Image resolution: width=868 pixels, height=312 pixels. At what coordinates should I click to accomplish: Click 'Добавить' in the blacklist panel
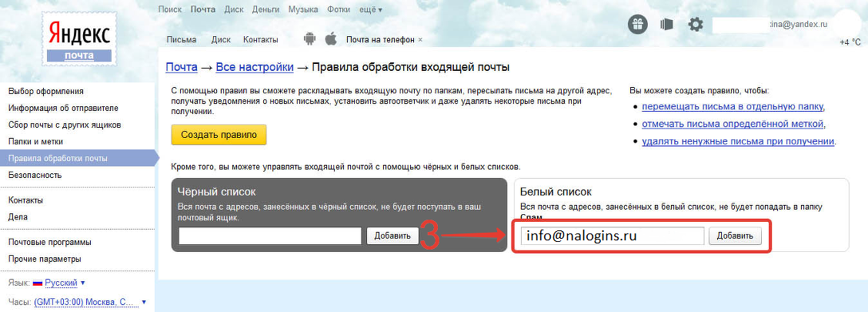coord(392,236)
